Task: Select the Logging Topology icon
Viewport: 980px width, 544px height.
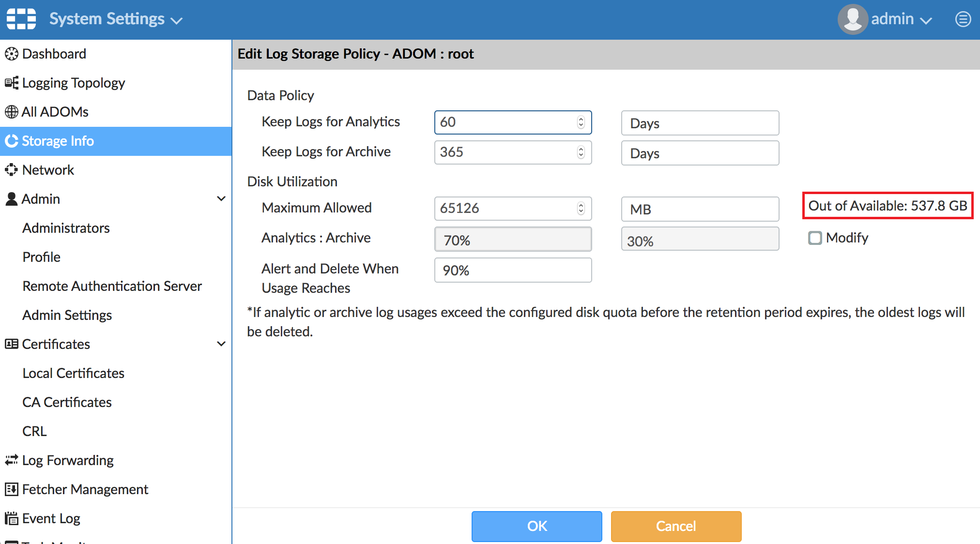Action: pos(11,82)
